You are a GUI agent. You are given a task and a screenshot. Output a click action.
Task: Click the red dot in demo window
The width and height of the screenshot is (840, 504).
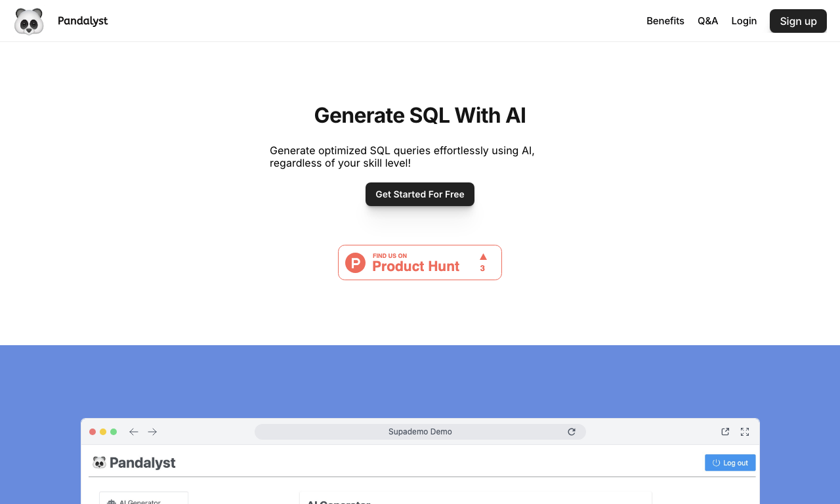(x=93, y=432)
